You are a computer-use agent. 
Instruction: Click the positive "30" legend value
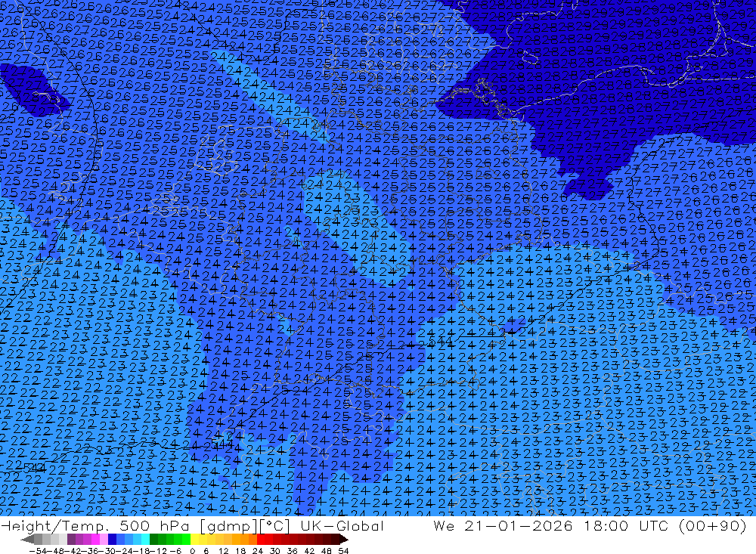(275, 551)
